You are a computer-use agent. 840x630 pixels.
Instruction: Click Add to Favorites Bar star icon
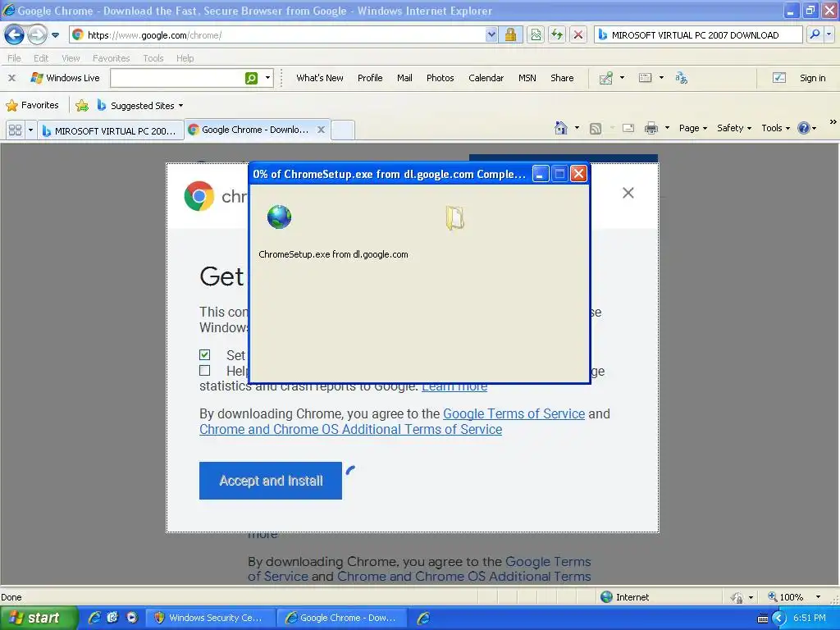click(82, 106)
